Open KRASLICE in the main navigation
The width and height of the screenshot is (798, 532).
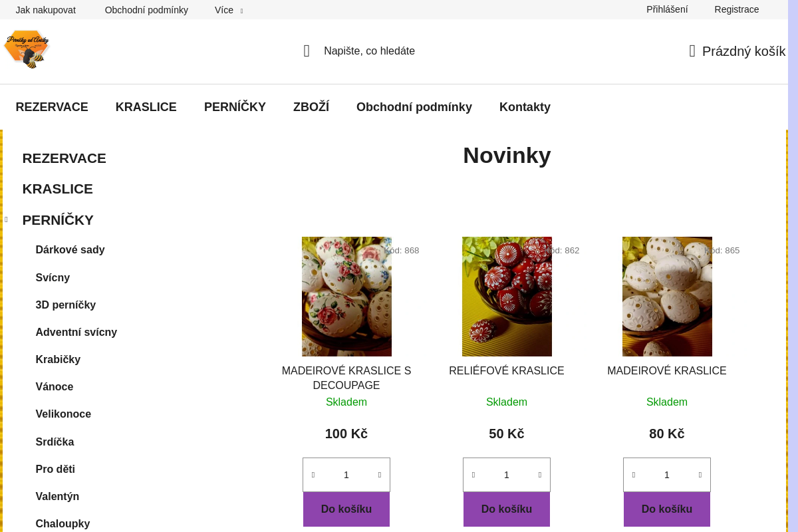tap(146, 107)
